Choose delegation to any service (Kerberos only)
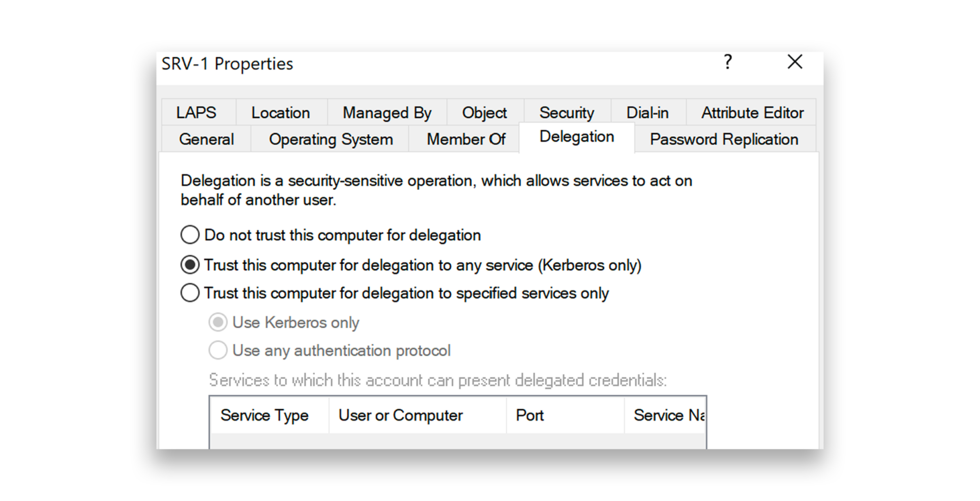 [190, 265]
